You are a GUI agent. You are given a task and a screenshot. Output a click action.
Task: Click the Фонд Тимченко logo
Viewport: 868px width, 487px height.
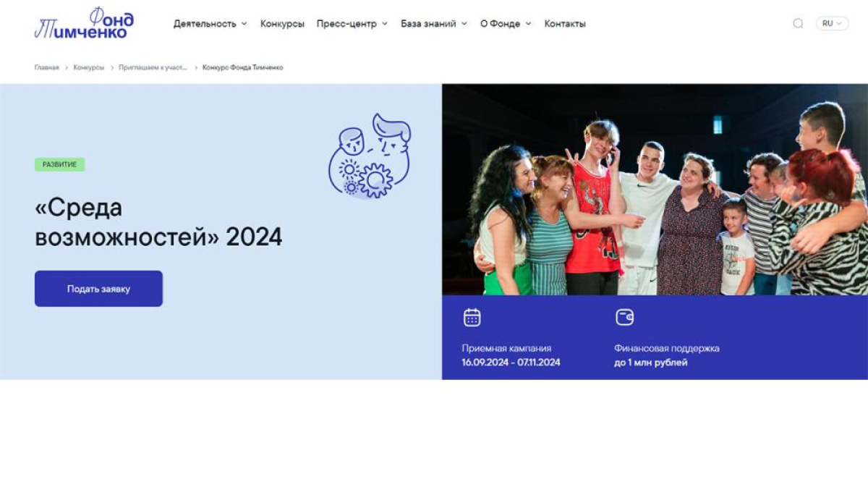(x=84, y=23)
